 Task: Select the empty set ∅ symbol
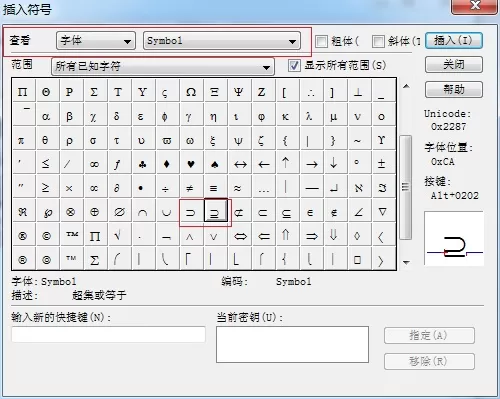pyautogui.click(x=119, y=212)
